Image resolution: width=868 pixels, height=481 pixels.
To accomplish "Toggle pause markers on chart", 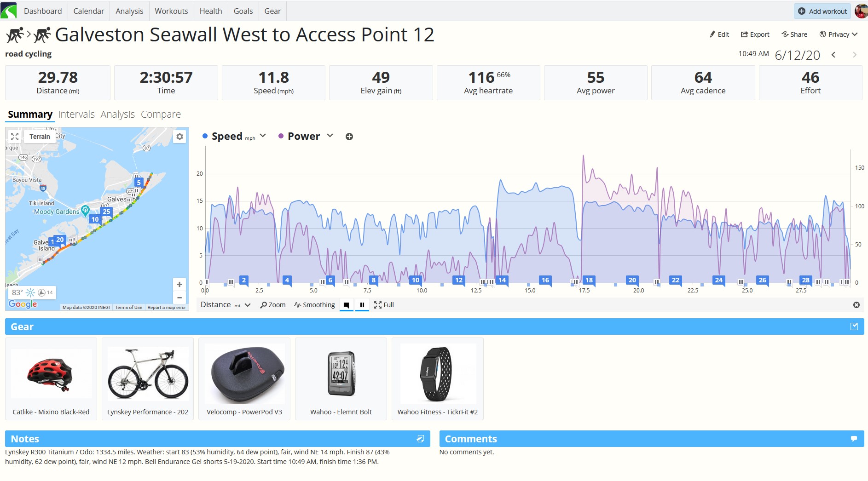I will coord(362,305).
